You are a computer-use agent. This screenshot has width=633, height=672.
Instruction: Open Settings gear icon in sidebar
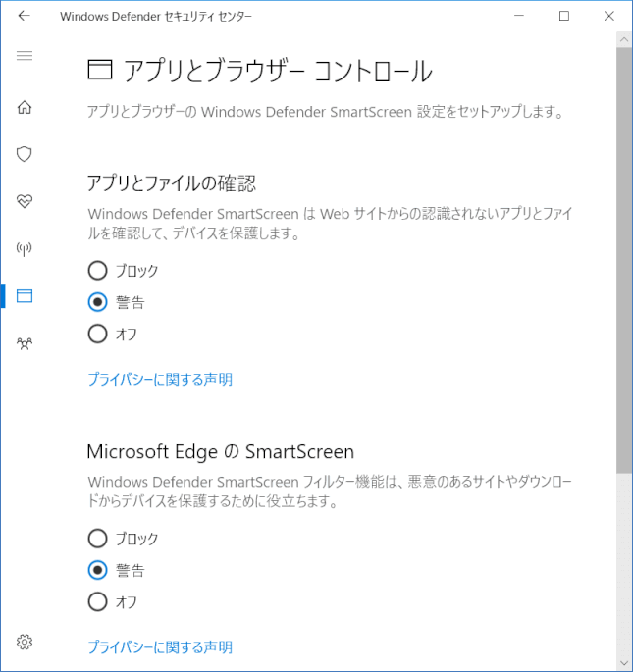(25, 642)
